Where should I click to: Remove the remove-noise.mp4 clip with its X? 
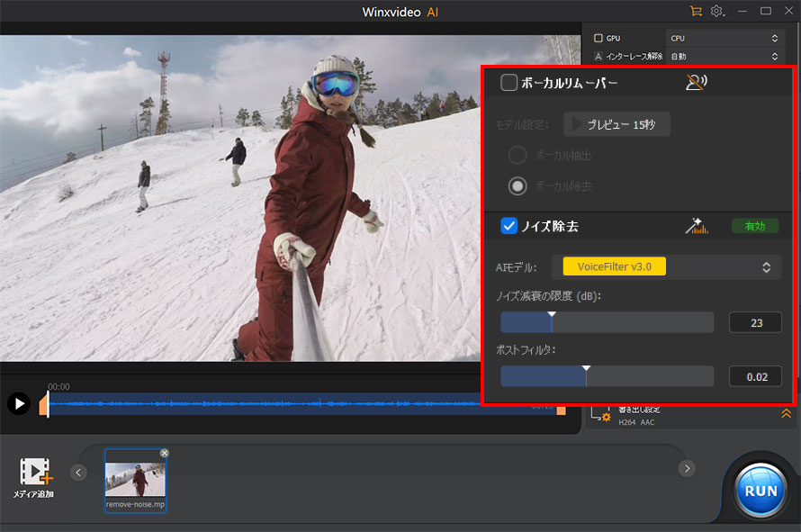coord(164,453)
